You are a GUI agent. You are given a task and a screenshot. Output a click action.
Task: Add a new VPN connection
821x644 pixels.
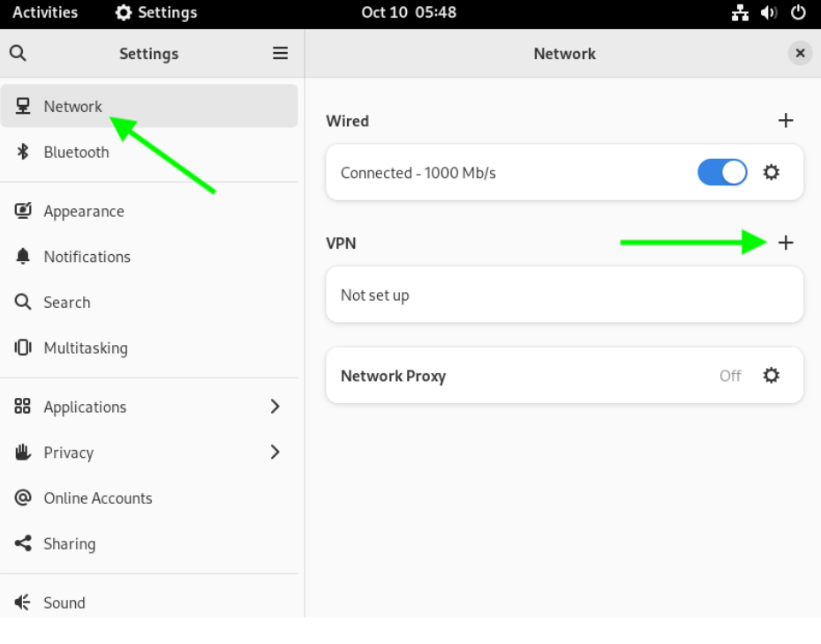coord(786,243)
